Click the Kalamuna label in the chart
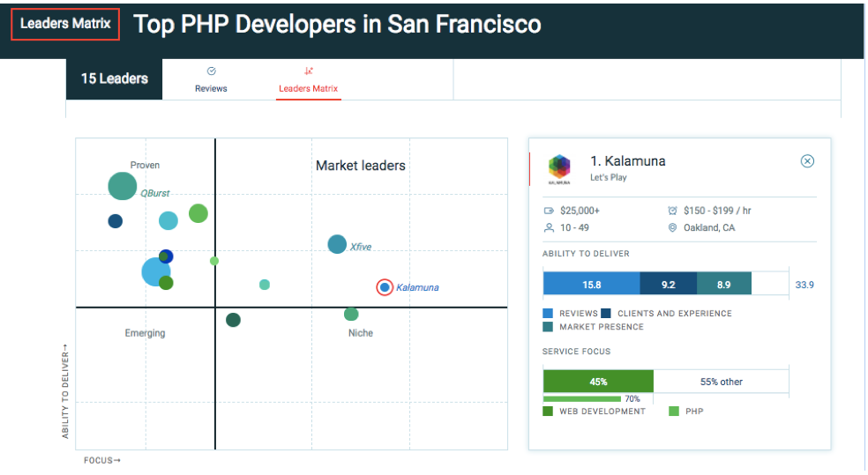The width and height of the screenshot is (868, 475). (x=417, y=287)
